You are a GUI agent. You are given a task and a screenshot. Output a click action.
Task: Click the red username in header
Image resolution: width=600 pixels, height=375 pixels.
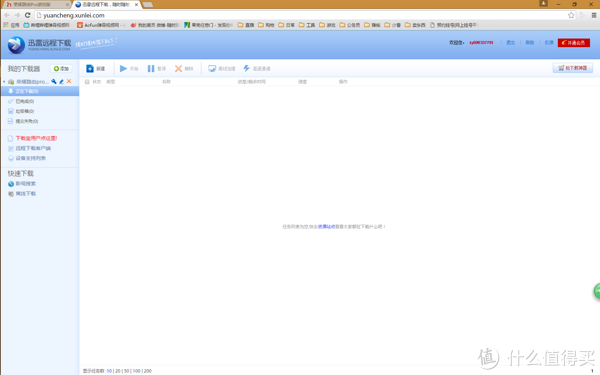pos(481,42)
